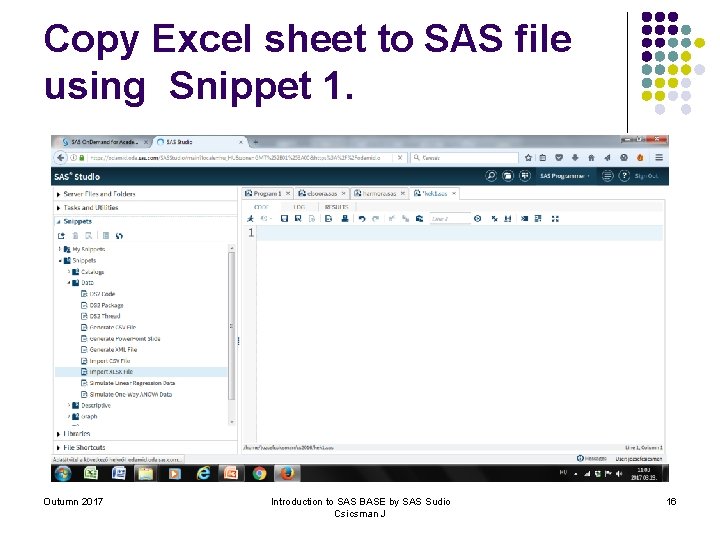Screen dimensions: 720x540
Task: Collapse the Data folder node
Action: [x=69, y=282]
